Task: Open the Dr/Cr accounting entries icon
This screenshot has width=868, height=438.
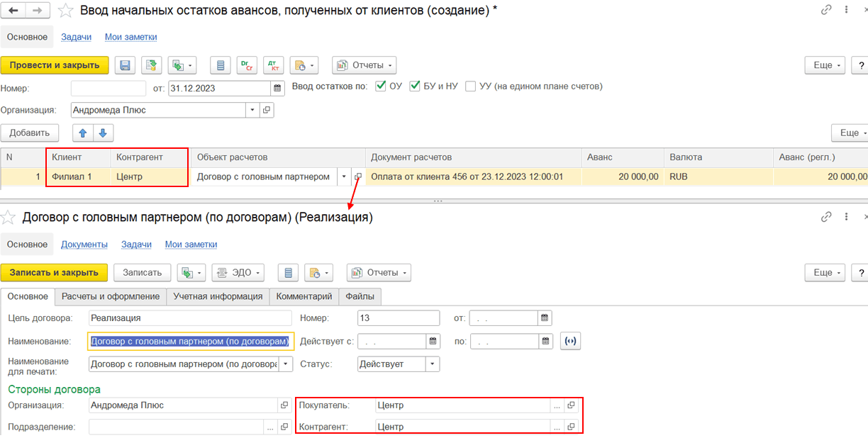Action: 247,65
